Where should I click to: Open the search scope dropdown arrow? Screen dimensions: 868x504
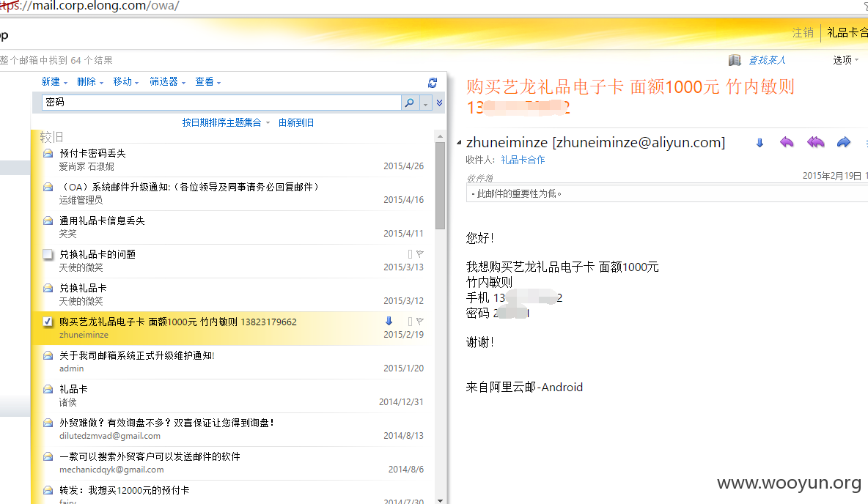425,103
